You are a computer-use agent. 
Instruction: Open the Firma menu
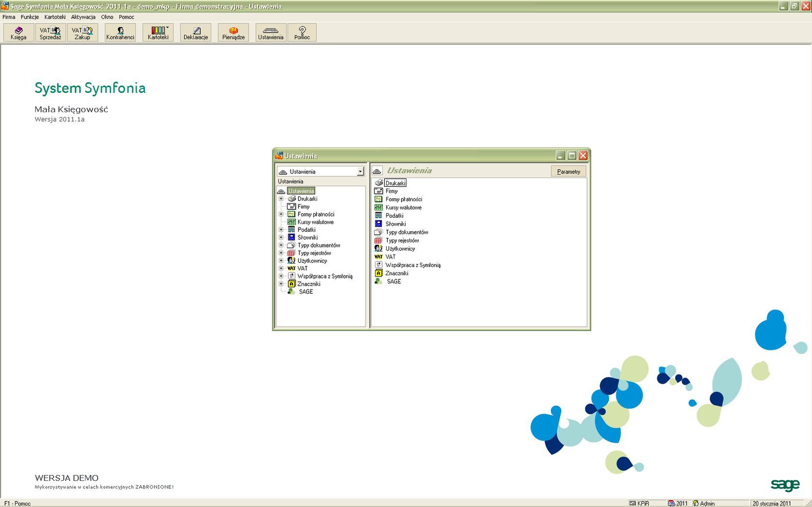[9, 17]
